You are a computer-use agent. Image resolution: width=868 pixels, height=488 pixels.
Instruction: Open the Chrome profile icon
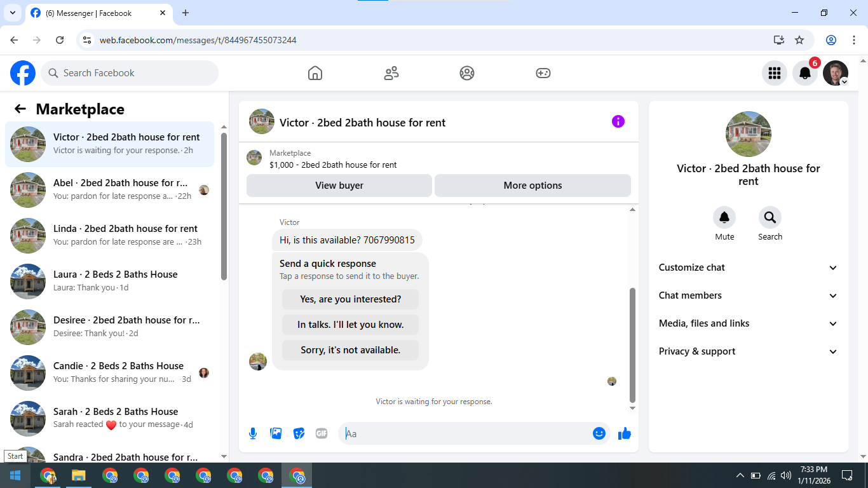tap(831, 40)
